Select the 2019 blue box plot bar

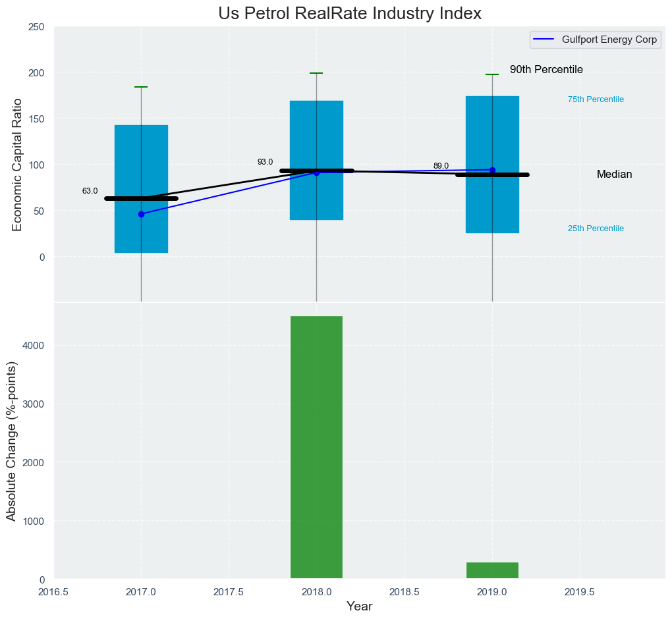[x=492, y=132]
